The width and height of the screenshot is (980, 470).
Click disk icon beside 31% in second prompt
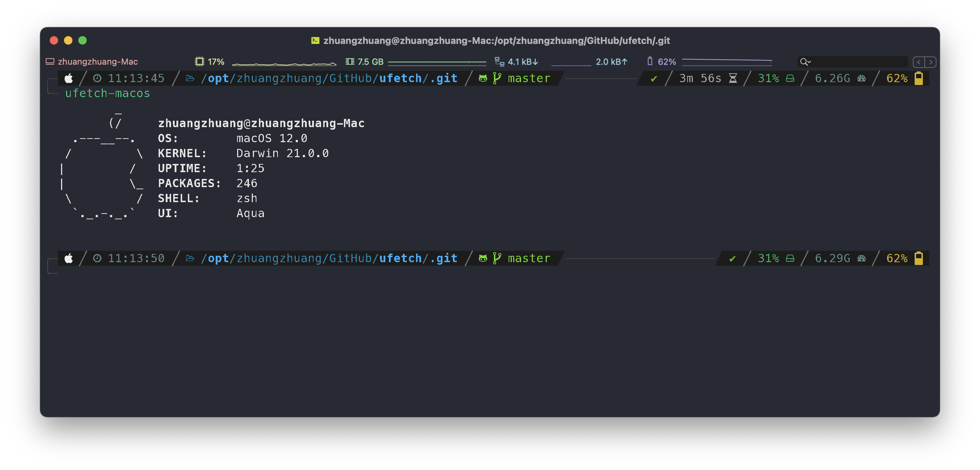790,259
